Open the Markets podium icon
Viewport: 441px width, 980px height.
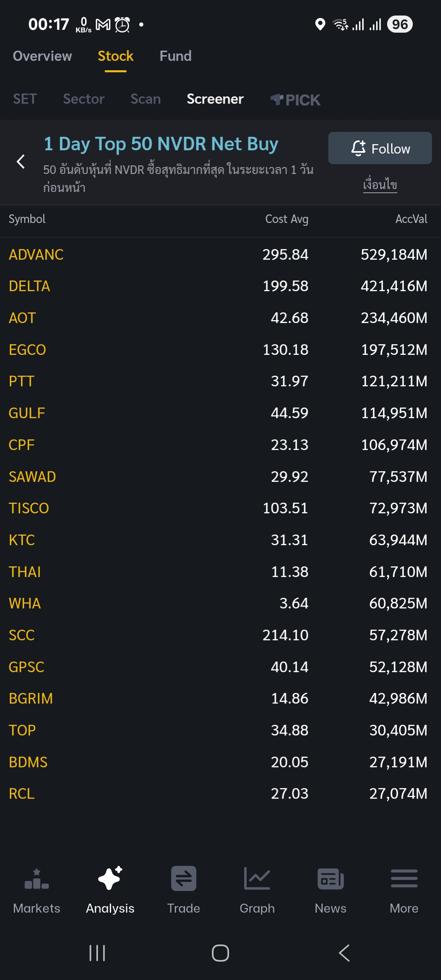[x=36, y=879]
